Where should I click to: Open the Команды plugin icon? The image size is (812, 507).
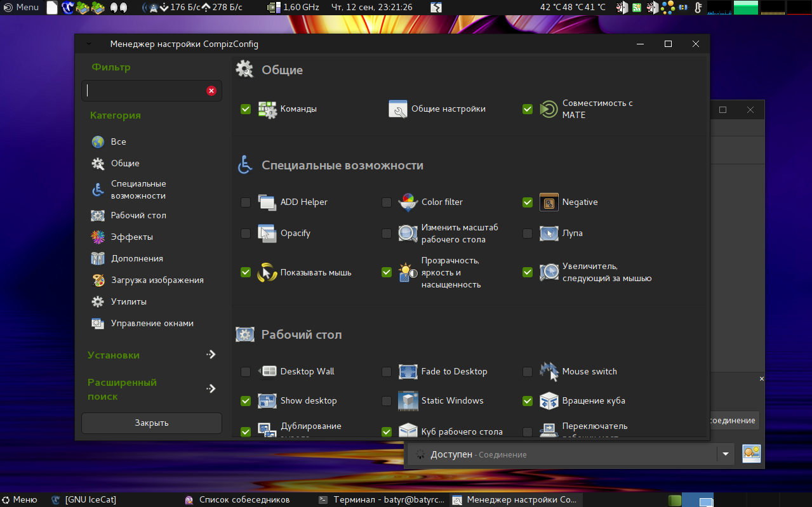click(x=267, y=109)
